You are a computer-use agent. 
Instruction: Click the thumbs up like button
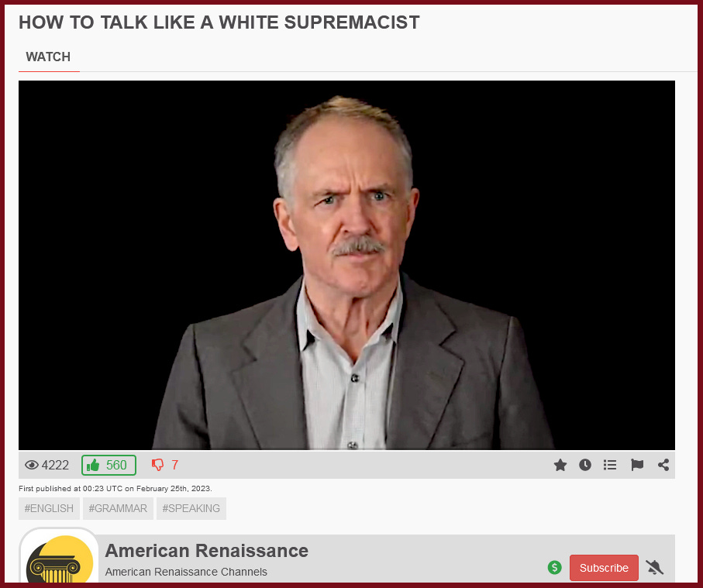[109, 465]
